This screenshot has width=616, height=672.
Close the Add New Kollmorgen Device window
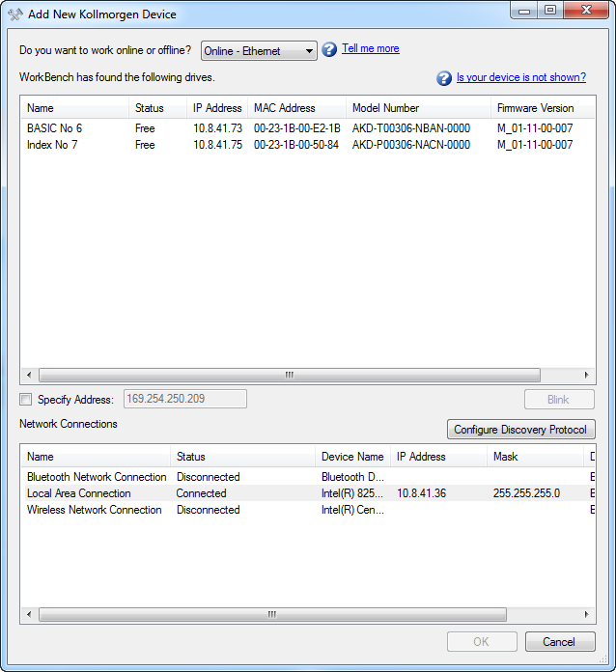[586, 10]
